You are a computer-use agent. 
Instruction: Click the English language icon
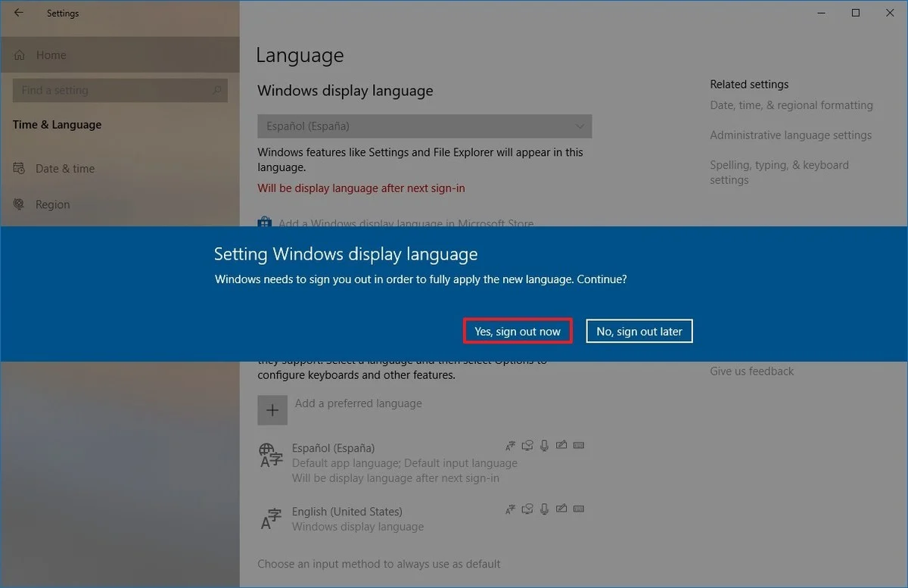coord(271,519)
